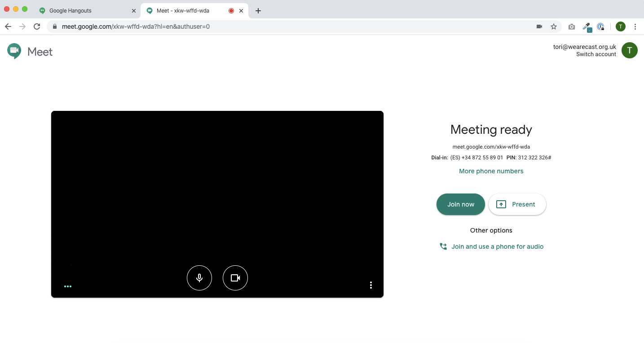Open more options in video preview
The height and width of the screenshot is (343, 644).
pos(371,285)
